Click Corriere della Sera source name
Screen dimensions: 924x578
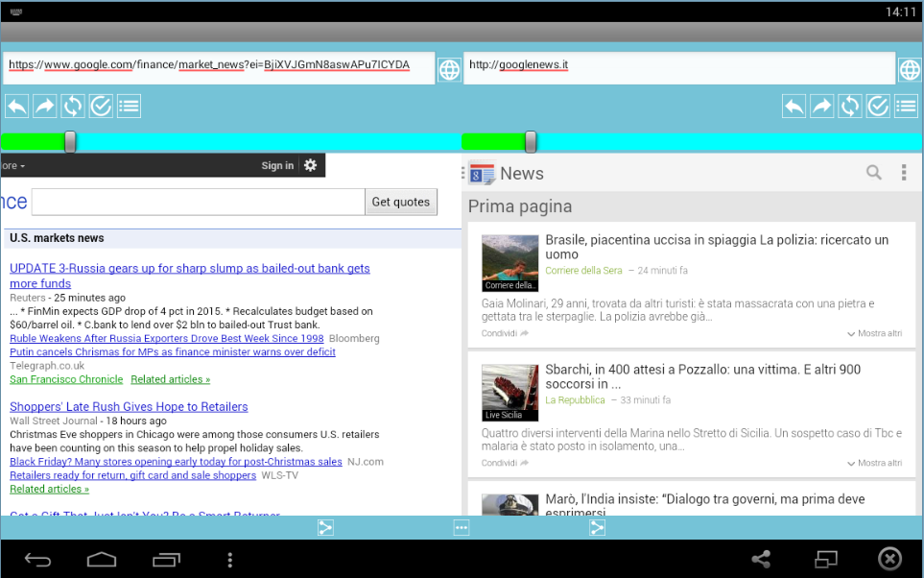tap(583, 270)
